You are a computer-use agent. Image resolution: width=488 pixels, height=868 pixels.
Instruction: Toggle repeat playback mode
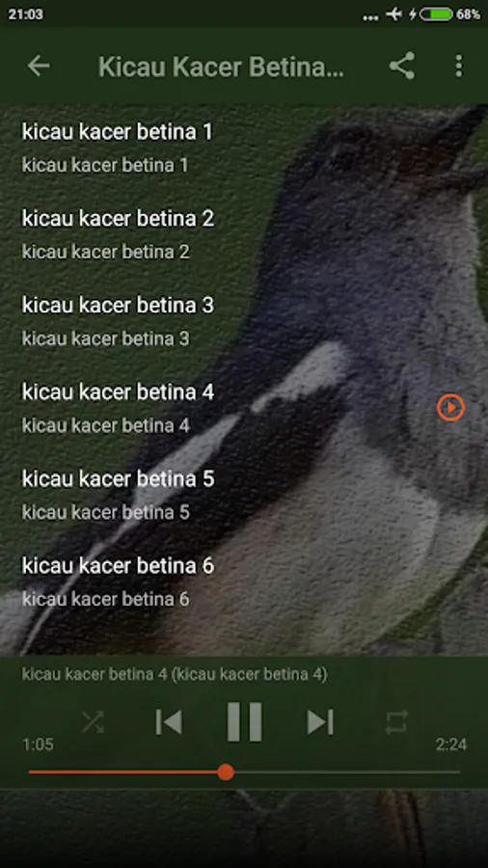click(396, 721)
